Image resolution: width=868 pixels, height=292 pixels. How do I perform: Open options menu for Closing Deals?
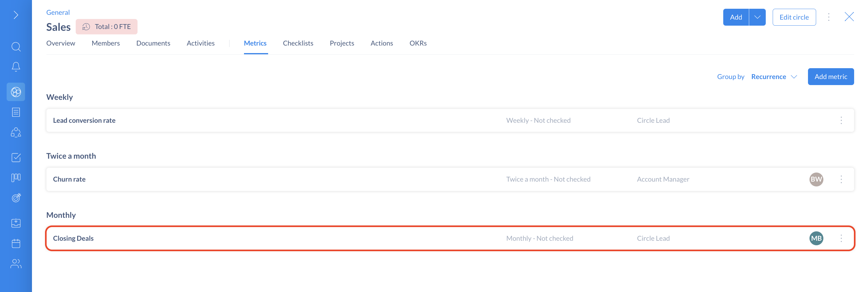coord(841,238)
